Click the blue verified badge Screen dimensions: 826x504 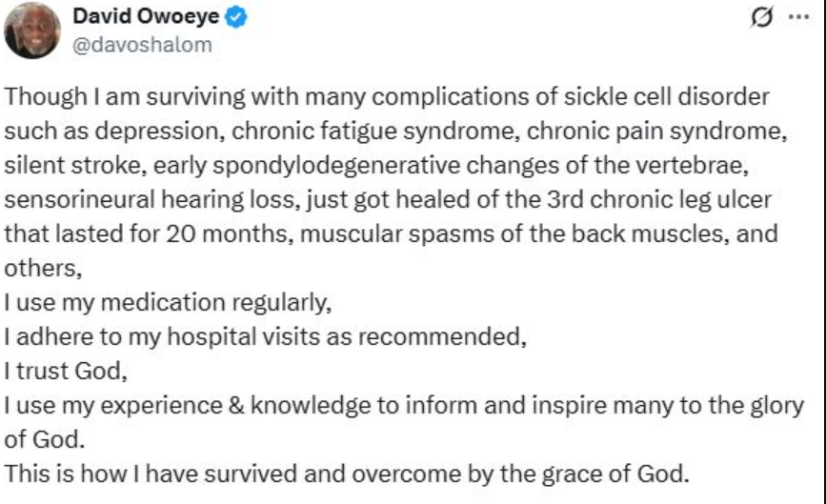point(235,17)
